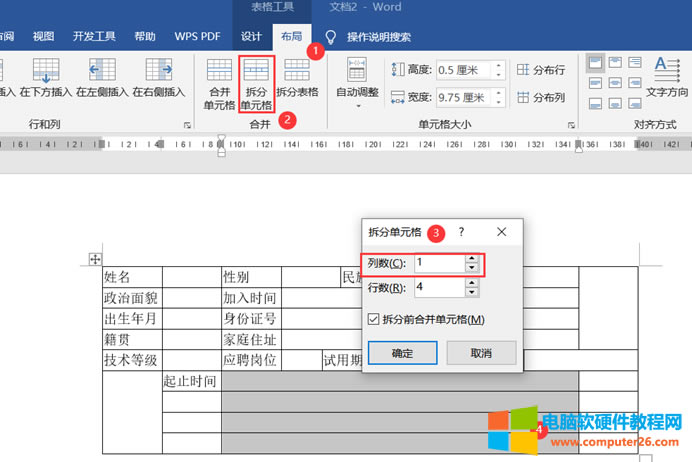692x462 pixels.
Task: Open the WPS PDF tab
Action: click(x=197, y=37)
